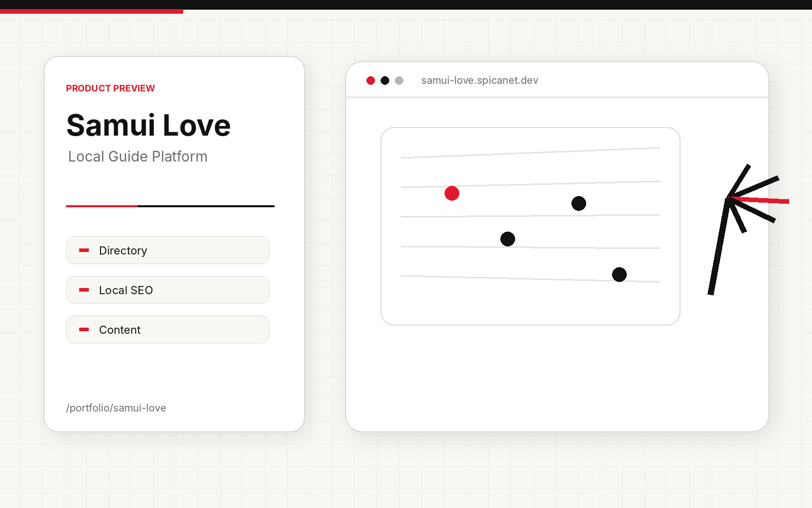Click the samui-love.spicanet.dev address text
The height and width of the screenshot is (508, 812).
click(x=480, y=80)
